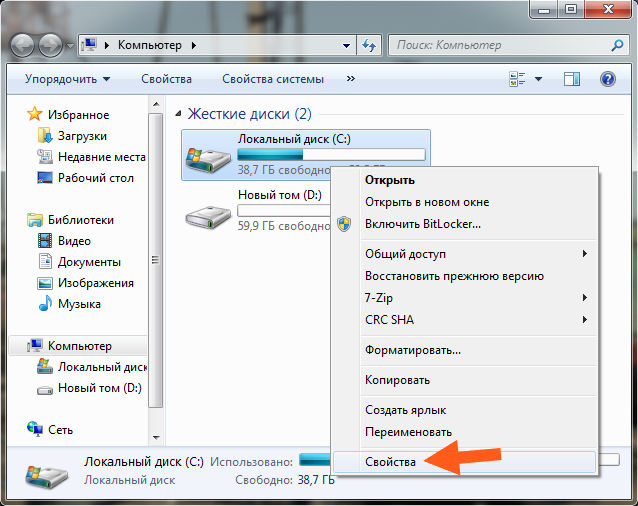Open Общий доступ submenu
The height and width of the screenshot is (506, 638).
[465, 254]
